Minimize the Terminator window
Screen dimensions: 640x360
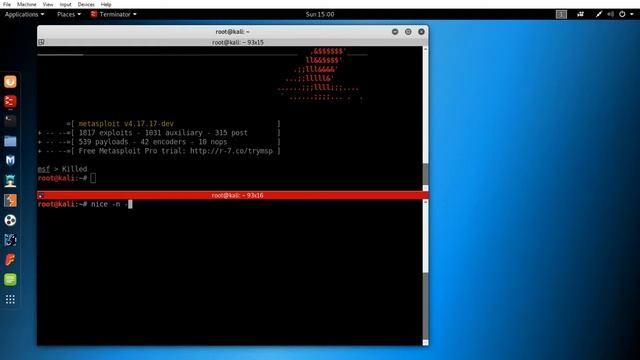(395, 31)
